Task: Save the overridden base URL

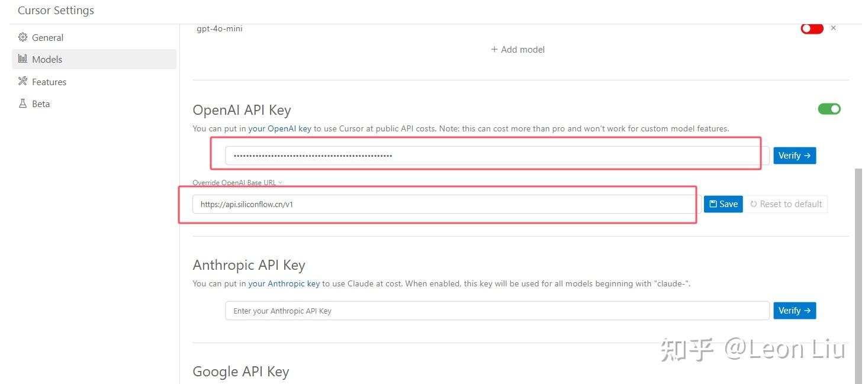Action: [x=723, y=204]
